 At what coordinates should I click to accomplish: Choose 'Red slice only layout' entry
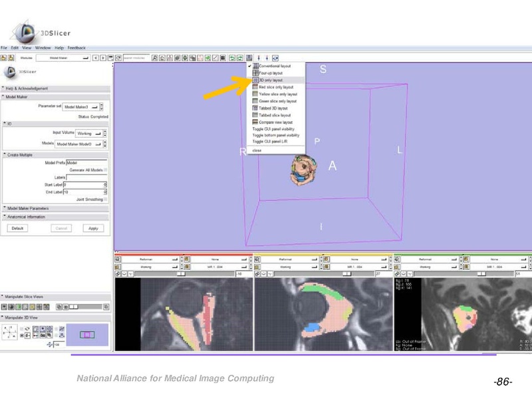pyautogui.click(x=275, y=87)
